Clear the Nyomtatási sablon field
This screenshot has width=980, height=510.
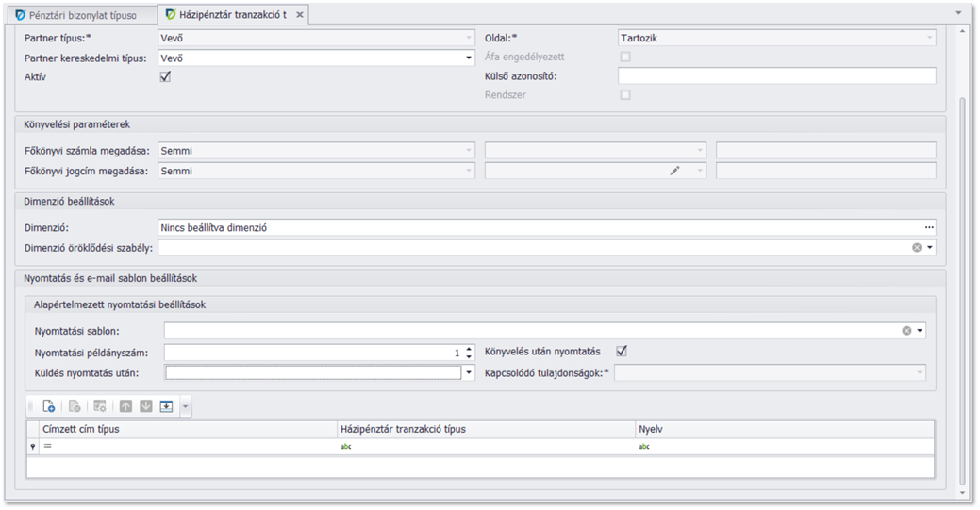point(906,331)
